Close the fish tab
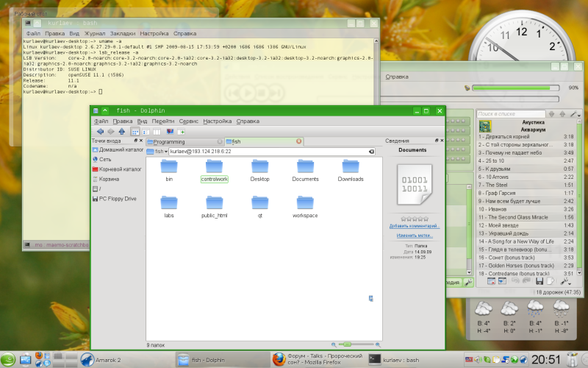 pyautogui.click(x=299, y=141)
